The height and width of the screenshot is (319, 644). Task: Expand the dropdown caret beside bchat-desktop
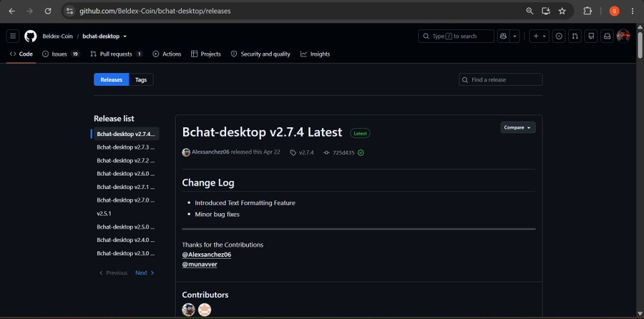click(125, 36)
